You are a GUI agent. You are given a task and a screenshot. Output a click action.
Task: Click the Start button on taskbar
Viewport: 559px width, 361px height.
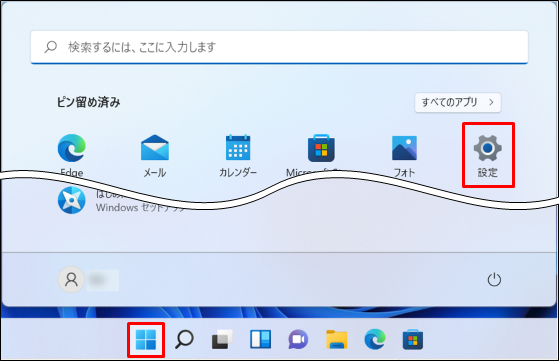tap(146, 340)
